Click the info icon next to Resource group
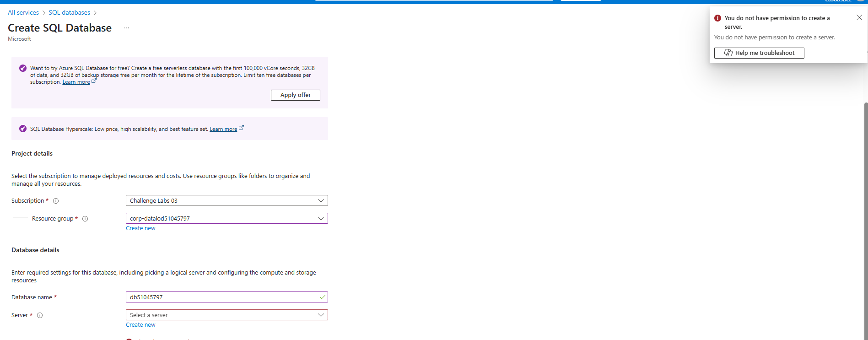 point(85,219)
